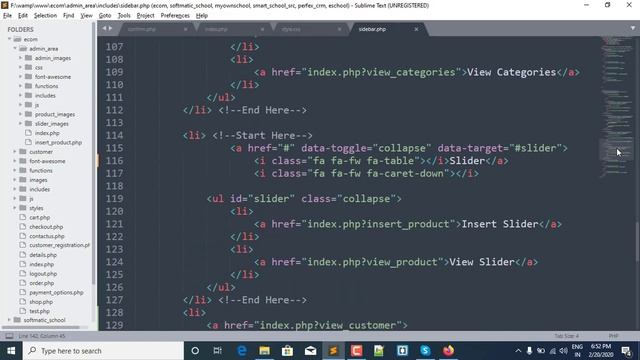Open the red Camtasia taskbar icon
Screen dimensions: 640x360
click(x=356, y=351)
